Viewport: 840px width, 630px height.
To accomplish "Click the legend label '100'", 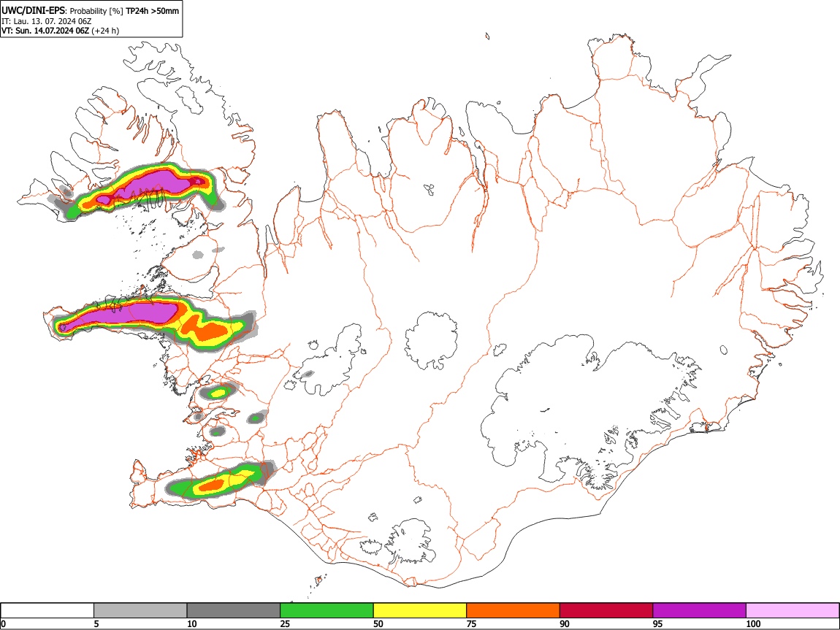I will (753, 623).
